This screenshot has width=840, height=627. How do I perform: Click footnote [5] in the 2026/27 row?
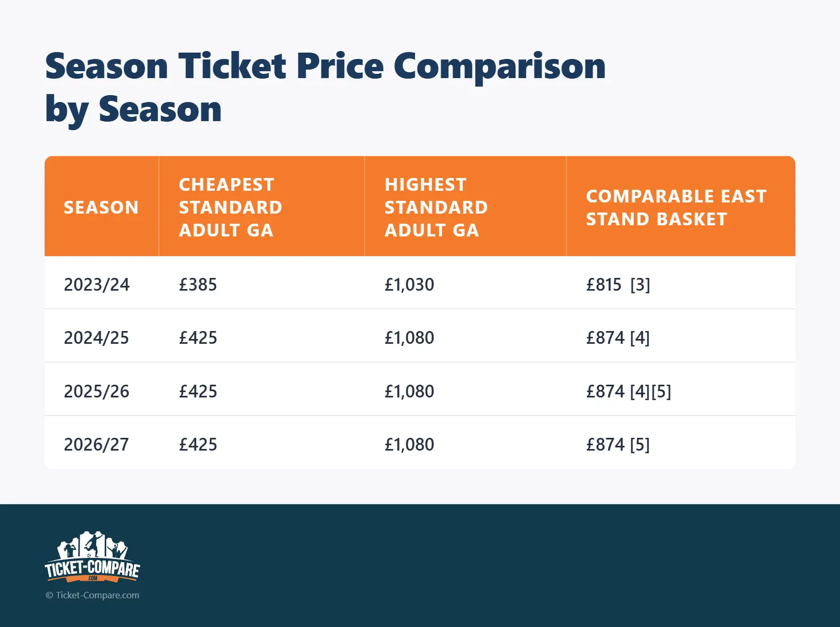tap(640, 445)
